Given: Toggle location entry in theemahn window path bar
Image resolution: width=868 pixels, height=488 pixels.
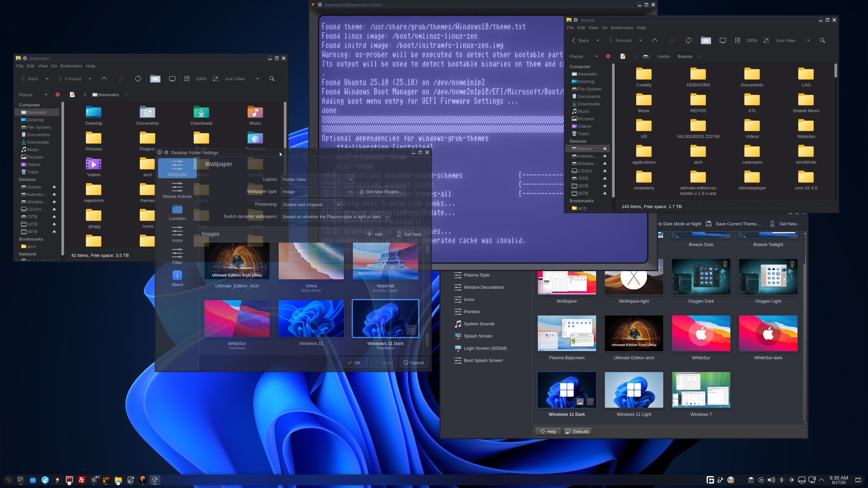Looking at the screenshot, I should (72, 95).
